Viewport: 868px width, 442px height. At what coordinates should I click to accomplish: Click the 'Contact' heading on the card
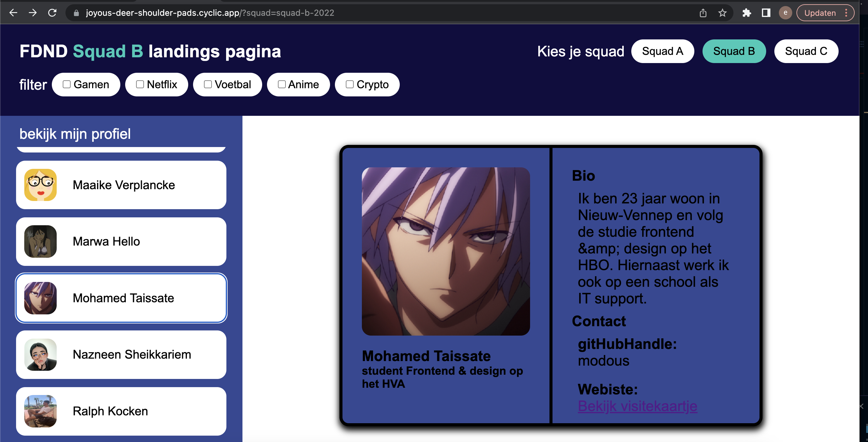click(599, 321)
